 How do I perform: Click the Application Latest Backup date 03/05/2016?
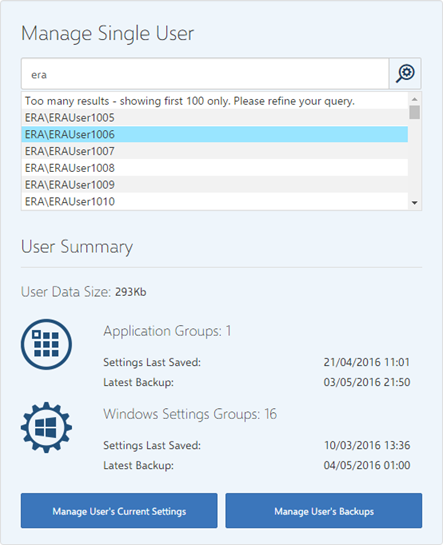tap(367, 382)
